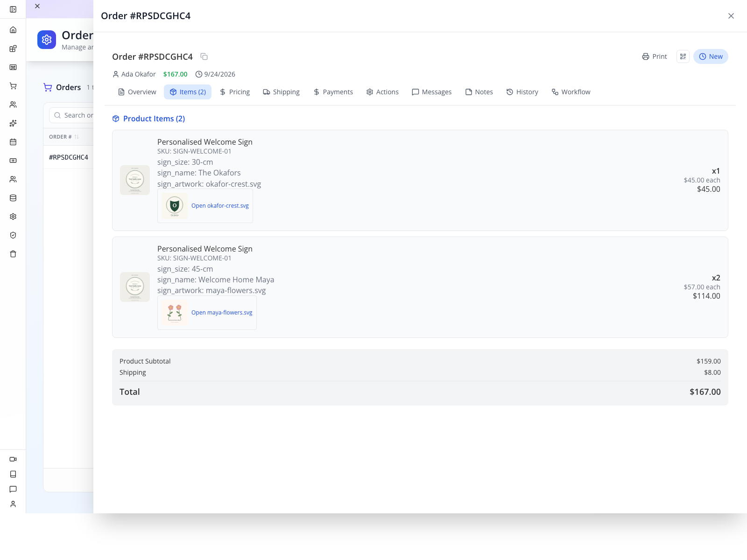Select the Items (2) tab
Screen dimensions: 747x560
click(x=188, y=92)
